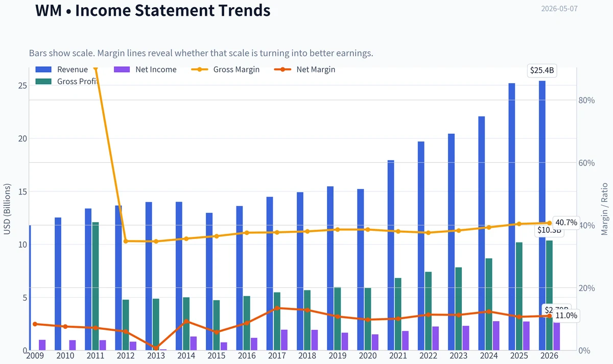Screen dimensions: 613x364
Task: Select the 2025 blue Revenue bar
Action: (x=512, y=217)
